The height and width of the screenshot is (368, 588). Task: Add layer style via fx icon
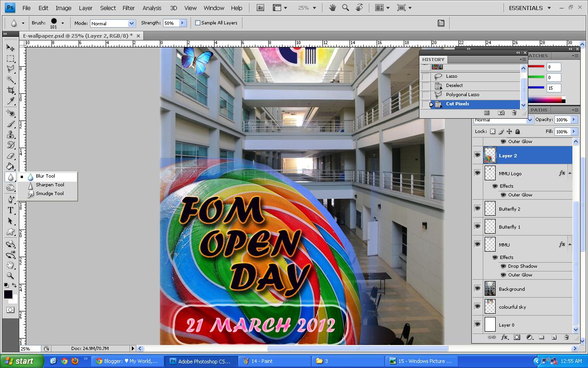tap(504, 337)
